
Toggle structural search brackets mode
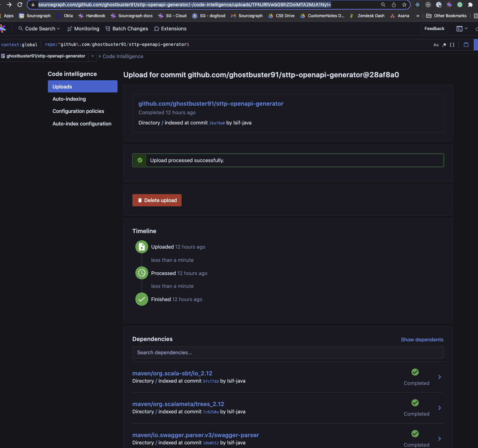pyautogui.click(x=452, y=45)
